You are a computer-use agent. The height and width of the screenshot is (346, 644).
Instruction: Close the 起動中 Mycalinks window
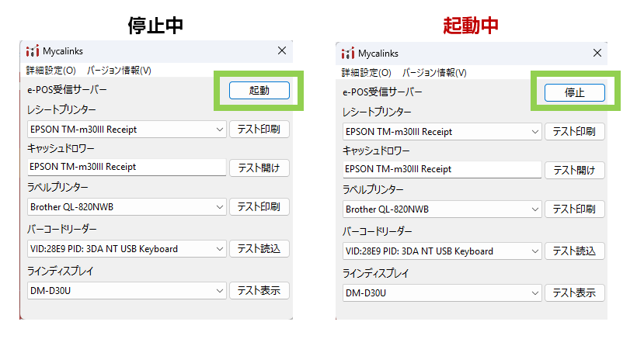tap(597, 54)
